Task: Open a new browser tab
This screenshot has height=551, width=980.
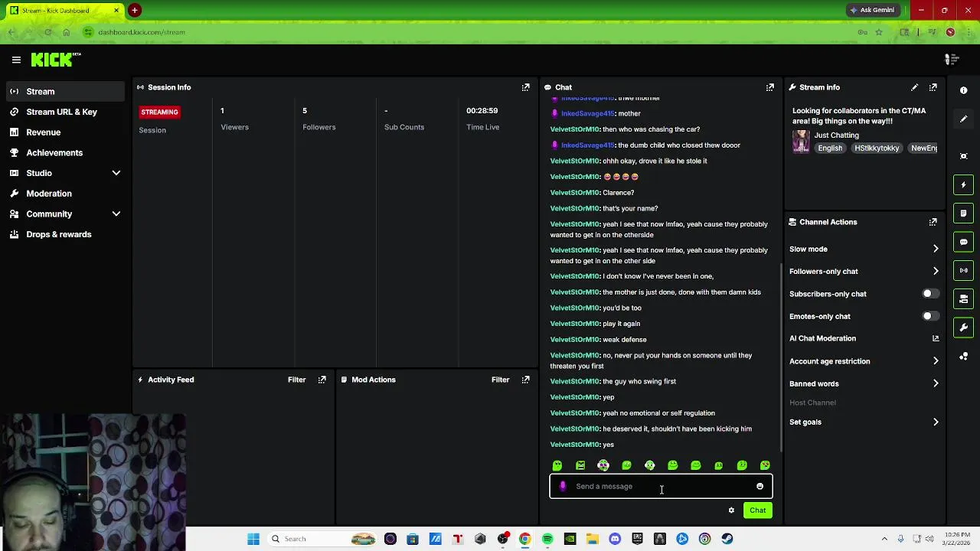Action: (135, 10)
